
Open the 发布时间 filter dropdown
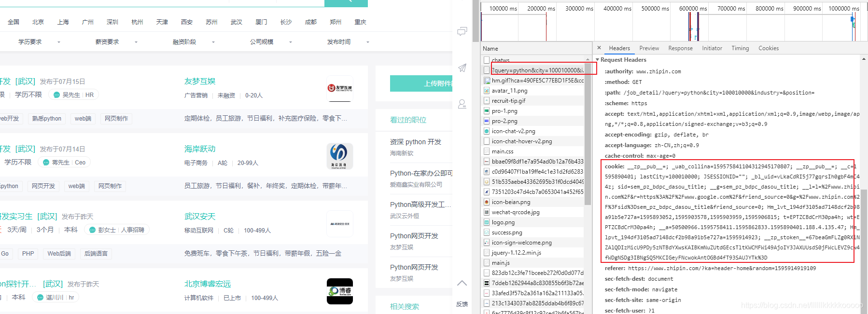click(x=348, y=42)
